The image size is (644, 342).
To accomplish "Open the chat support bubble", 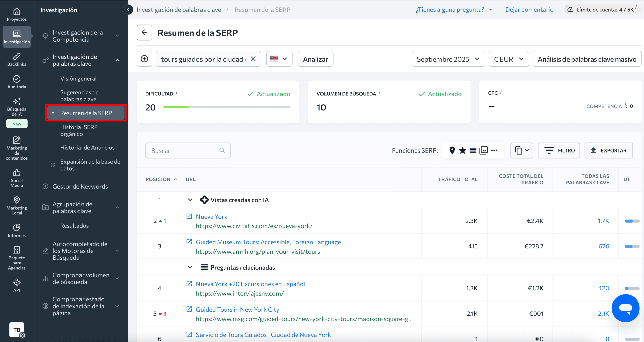I will tap(625, 308).
